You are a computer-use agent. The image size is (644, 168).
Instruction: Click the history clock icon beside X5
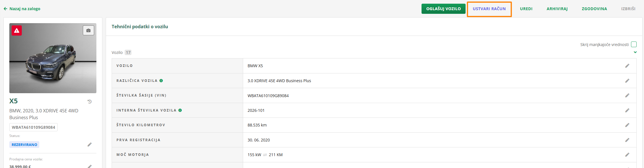[x=90, y=102]
